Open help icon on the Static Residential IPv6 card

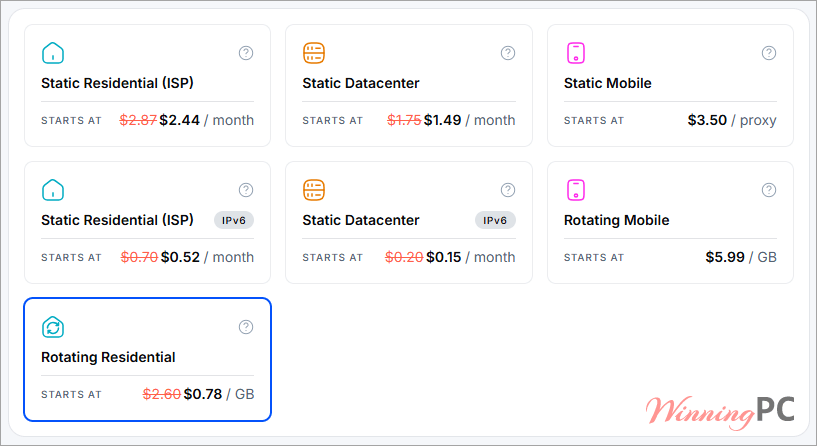[x=246, y=190]
